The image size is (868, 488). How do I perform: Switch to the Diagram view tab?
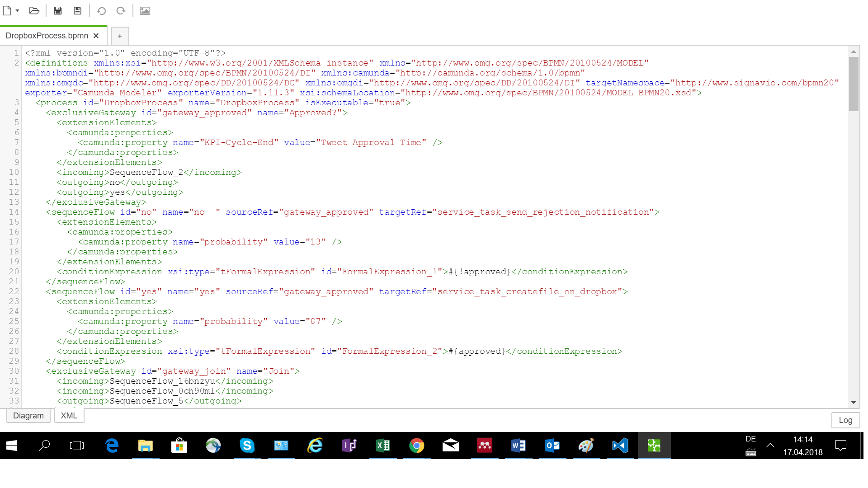click(28, 416)
